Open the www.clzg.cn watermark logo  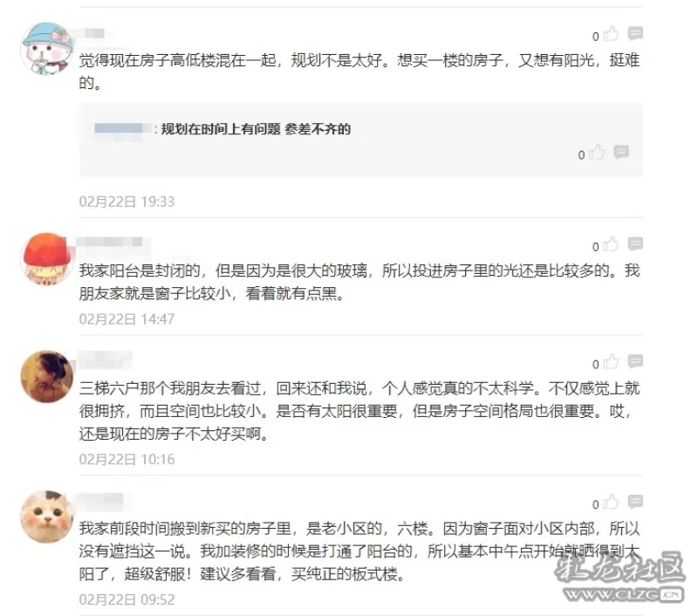pyautogui.click(x=621, y=578)
